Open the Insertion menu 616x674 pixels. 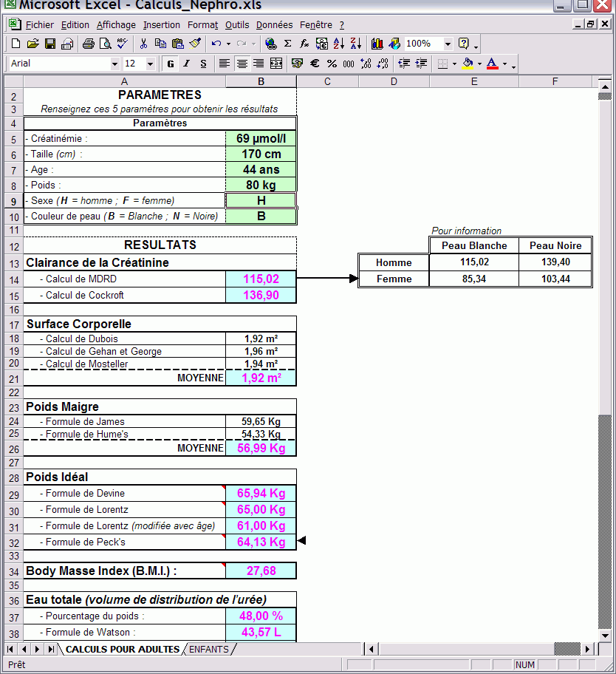coord(162,25)
